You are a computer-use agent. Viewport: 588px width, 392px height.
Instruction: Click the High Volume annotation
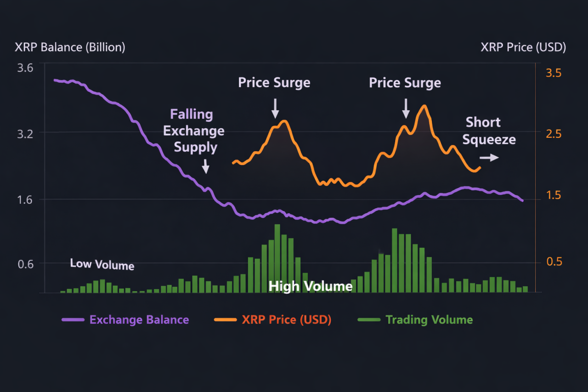coord(311,287)
